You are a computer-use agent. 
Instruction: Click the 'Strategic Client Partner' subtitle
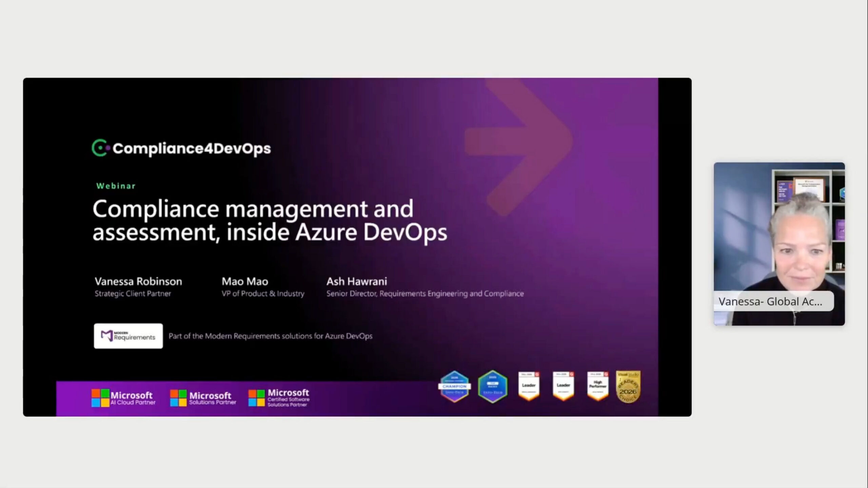(x=133, y=294)
